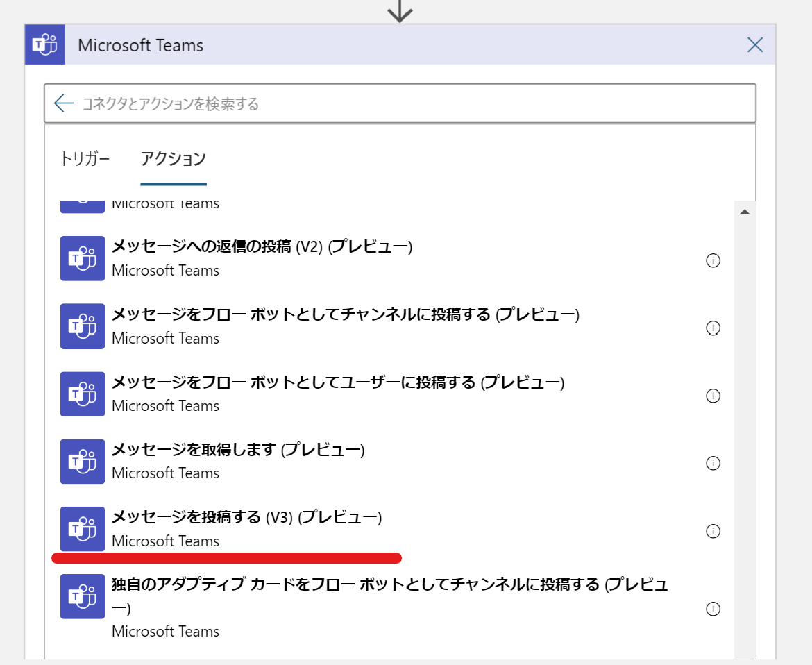Select the アクション tab
Viewport: 812px width, 665px height.
(x=174, y=158)
